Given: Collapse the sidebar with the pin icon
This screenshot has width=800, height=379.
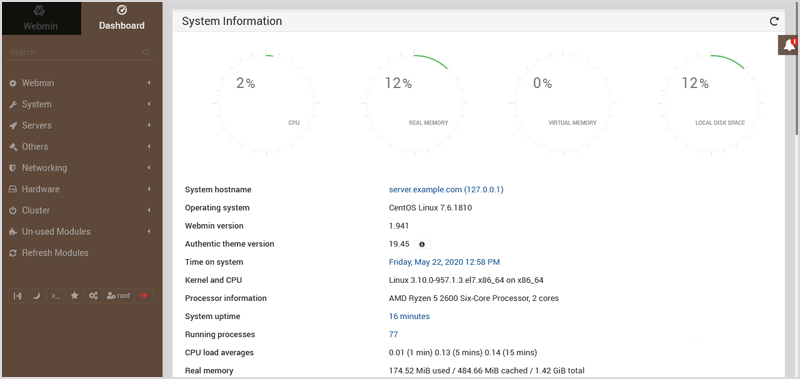Looking at the screenshot, I should tap(17, 296).
